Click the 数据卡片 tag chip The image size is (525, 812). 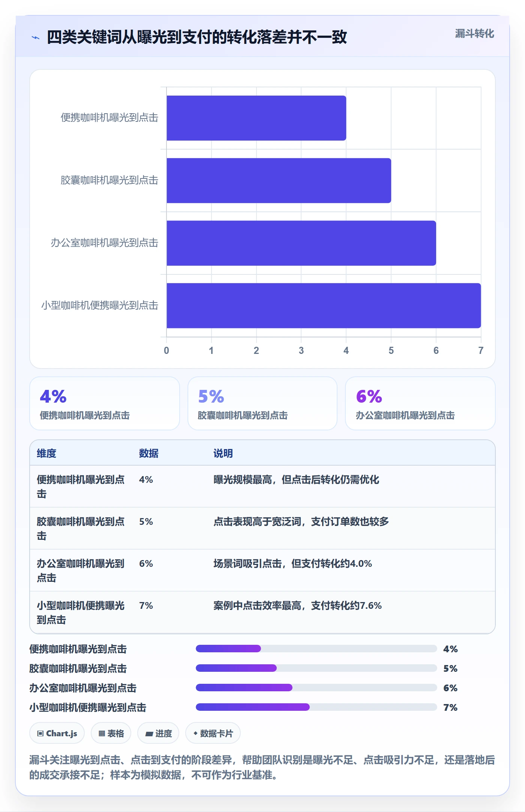pyautogui.click(x=213, y=733)
